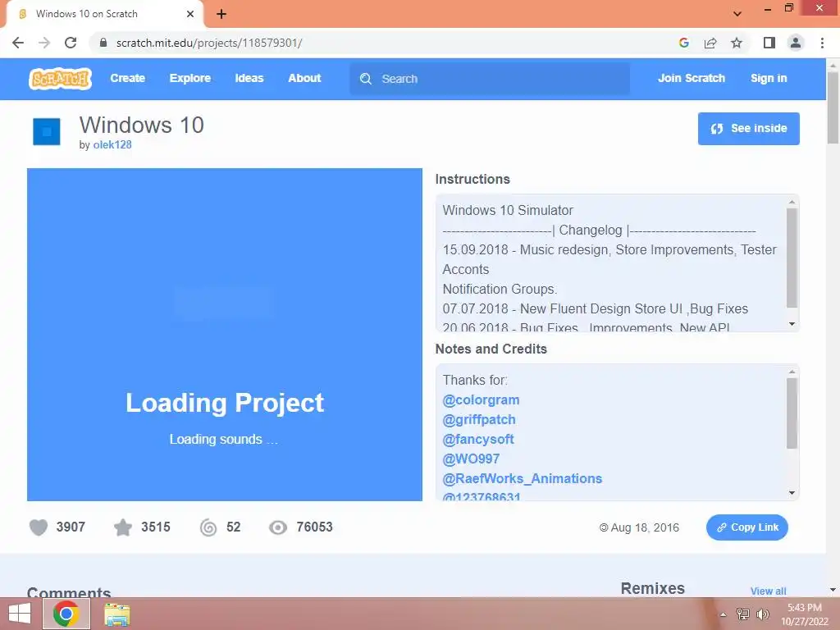The height and width of the screenshot is (630, 840).
Task: Click View all remixes link
Action: [x=768, y=591]
